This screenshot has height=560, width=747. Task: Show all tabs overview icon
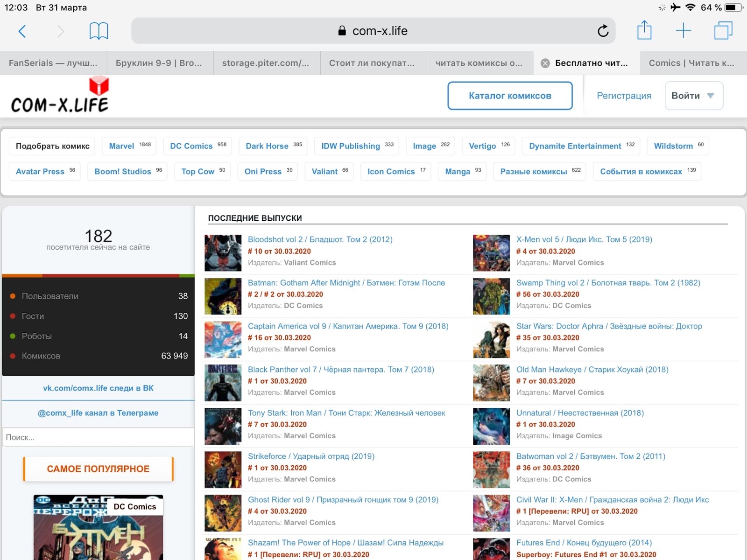723,31
